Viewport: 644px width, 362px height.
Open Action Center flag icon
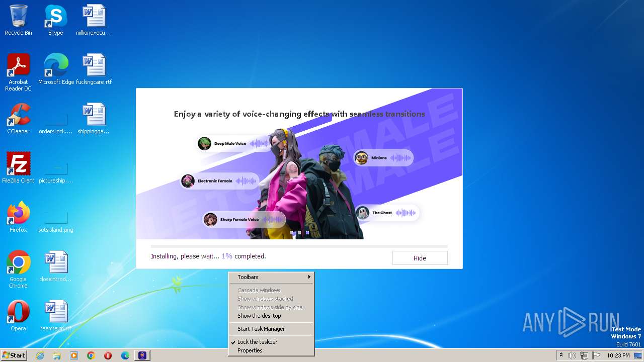pos(596,355)
